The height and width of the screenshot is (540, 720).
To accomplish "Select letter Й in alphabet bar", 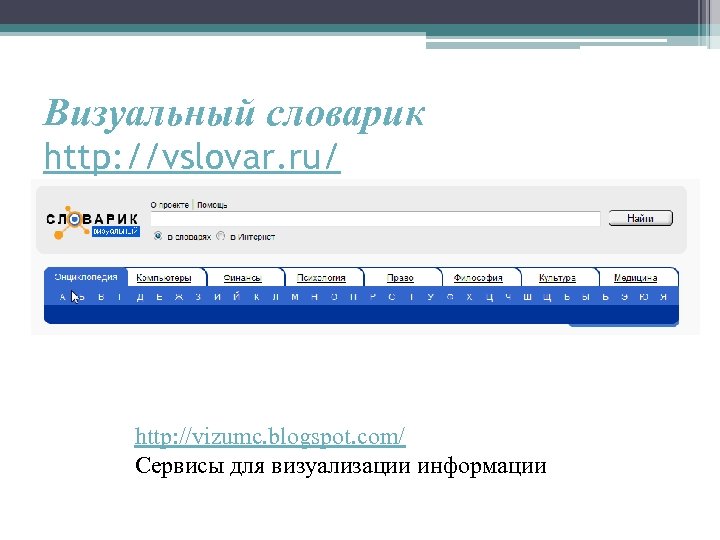I will [x=236, y=297].
